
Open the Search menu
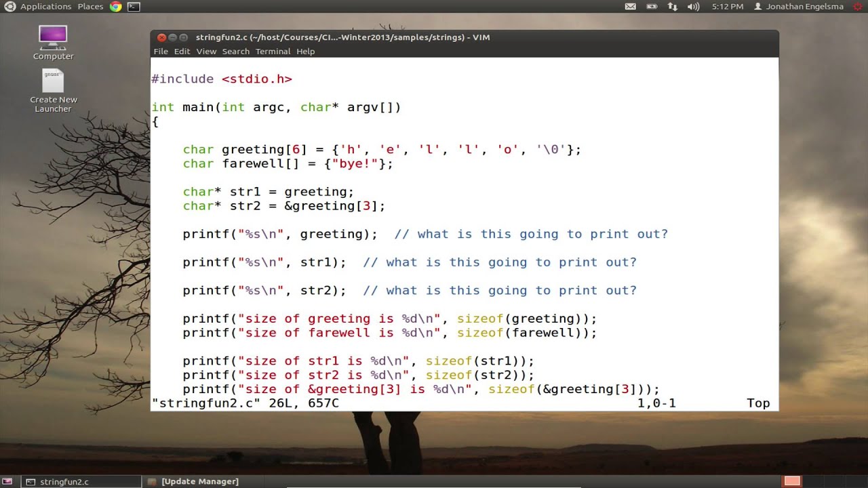pos(236,52)
